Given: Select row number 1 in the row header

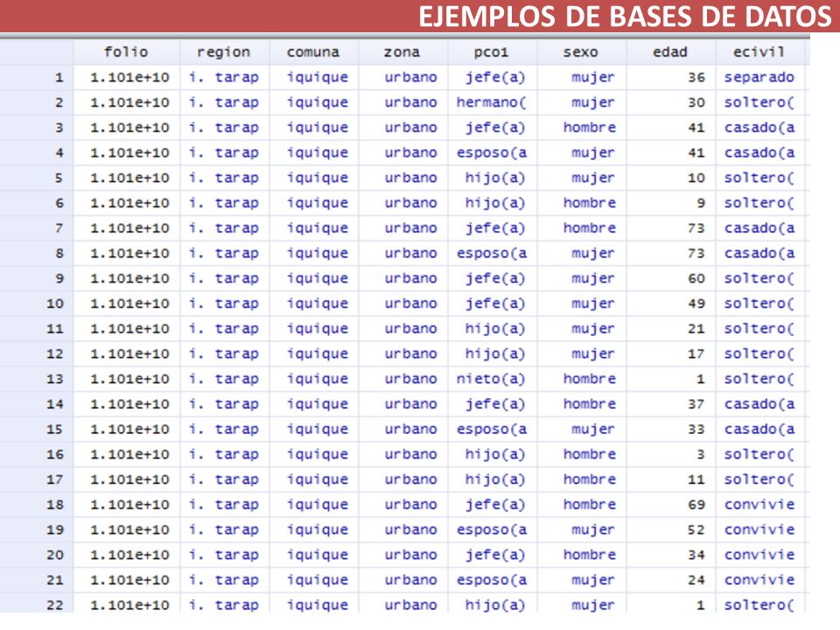Looking at the screenshot, I should pyautogui.click(x=37, y=78).
